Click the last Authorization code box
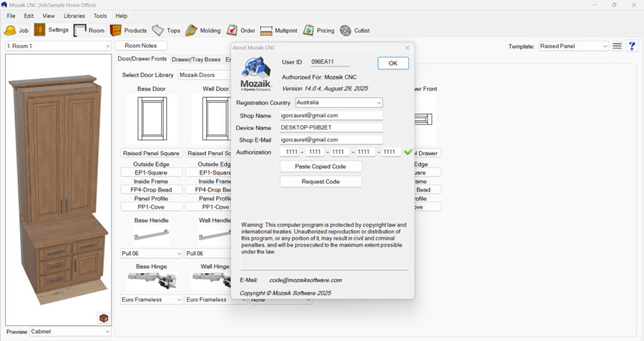This screenshot has width=644, height=341. point(391,152)
